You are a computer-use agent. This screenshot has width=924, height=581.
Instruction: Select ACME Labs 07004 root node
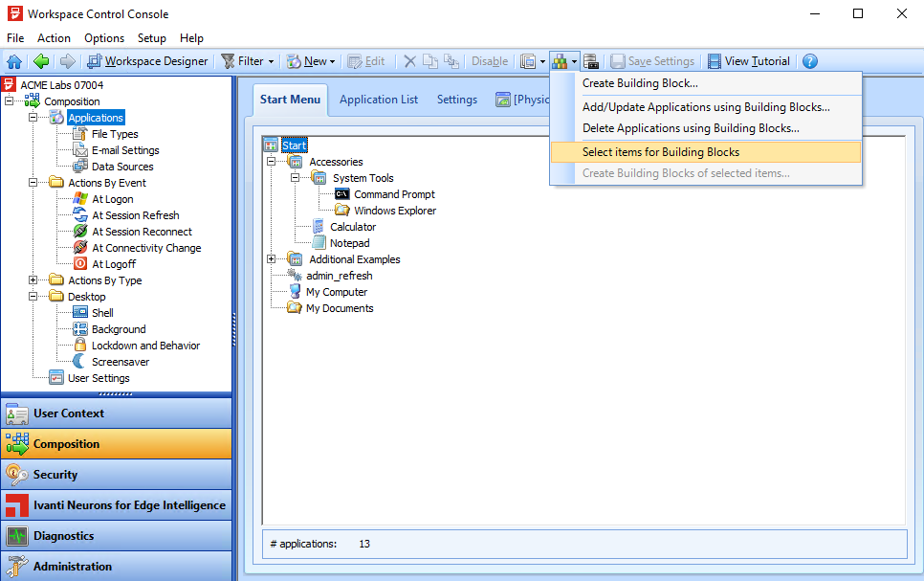61,85
